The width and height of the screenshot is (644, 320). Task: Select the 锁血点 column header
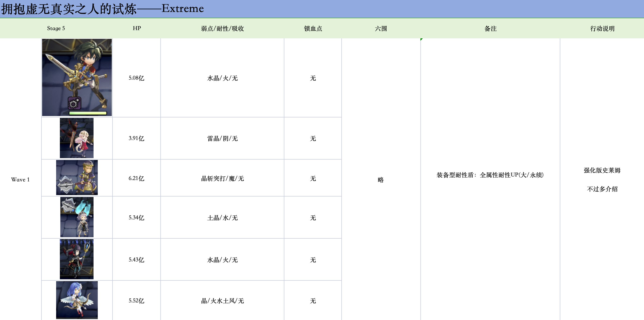pos(313,29)
